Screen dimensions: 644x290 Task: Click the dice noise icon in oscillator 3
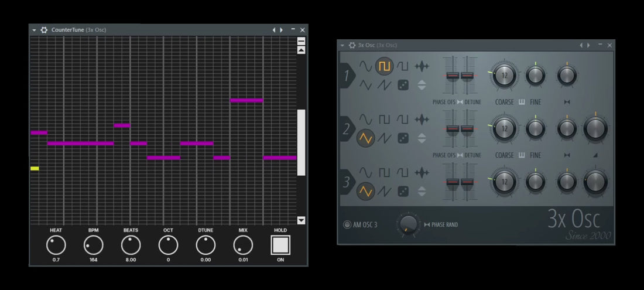403,191
